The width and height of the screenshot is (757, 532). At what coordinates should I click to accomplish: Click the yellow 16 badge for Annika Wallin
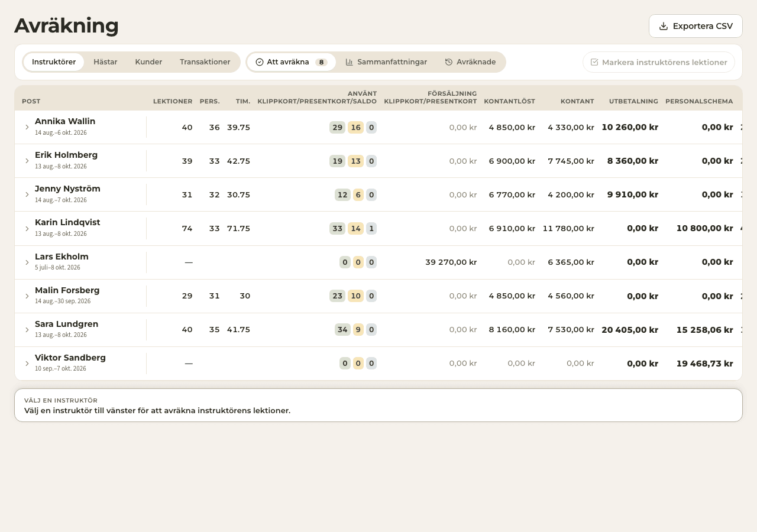click(x=355, y=127)
